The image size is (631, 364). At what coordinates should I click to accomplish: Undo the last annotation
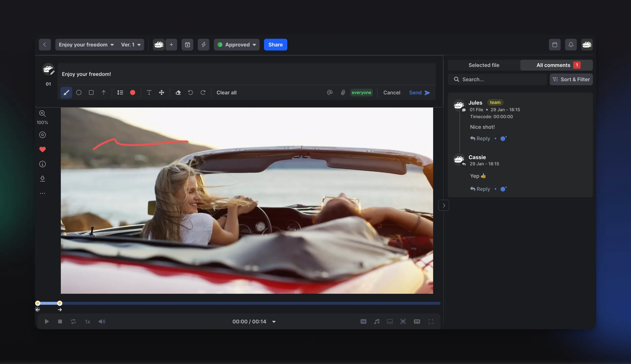coord(190,93)
